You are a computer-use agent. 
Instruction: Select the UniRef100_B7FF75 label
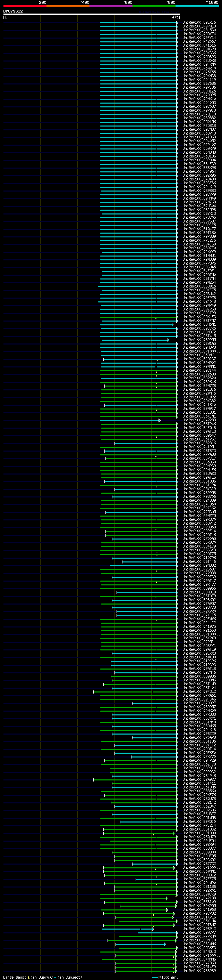pyautogui.click(x=199, y=879)
